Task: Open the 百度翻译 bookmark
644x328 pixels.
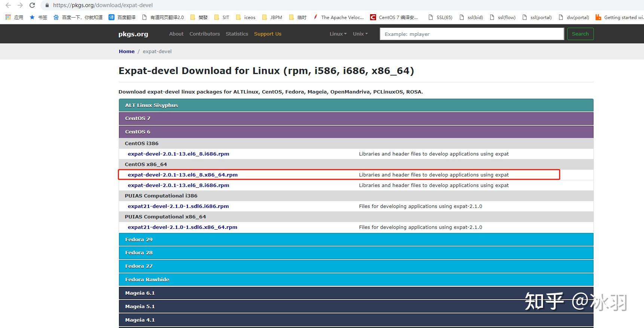Action: [122, 17]
